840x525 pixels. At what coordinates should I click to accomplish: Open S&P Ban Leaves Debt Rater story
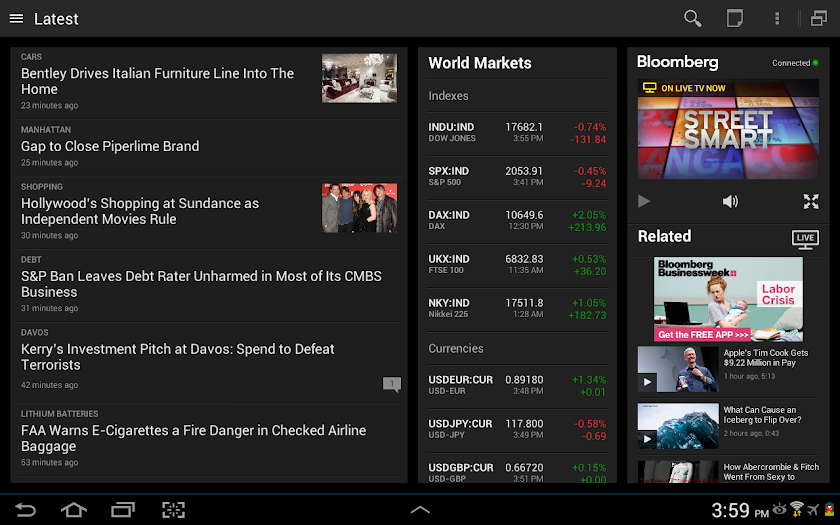pos(209,286)
